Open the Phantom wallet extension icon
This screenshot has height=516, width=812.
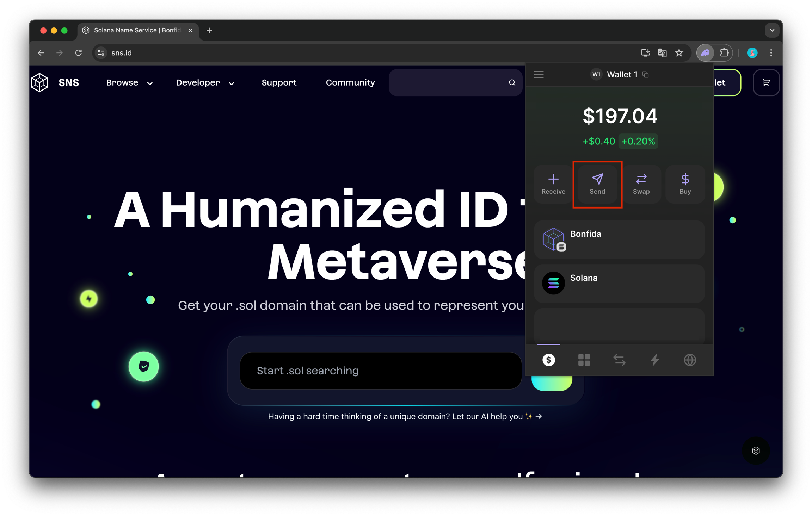(705, 53)
